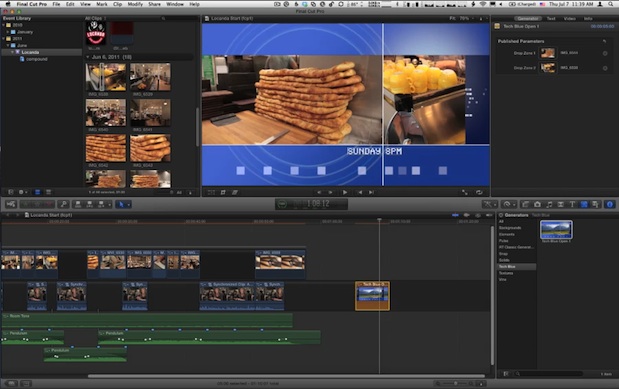Open the Themes browser icon
Viewport: 619px width, 389px height.
pyautogui.click(x=595, y=204)
